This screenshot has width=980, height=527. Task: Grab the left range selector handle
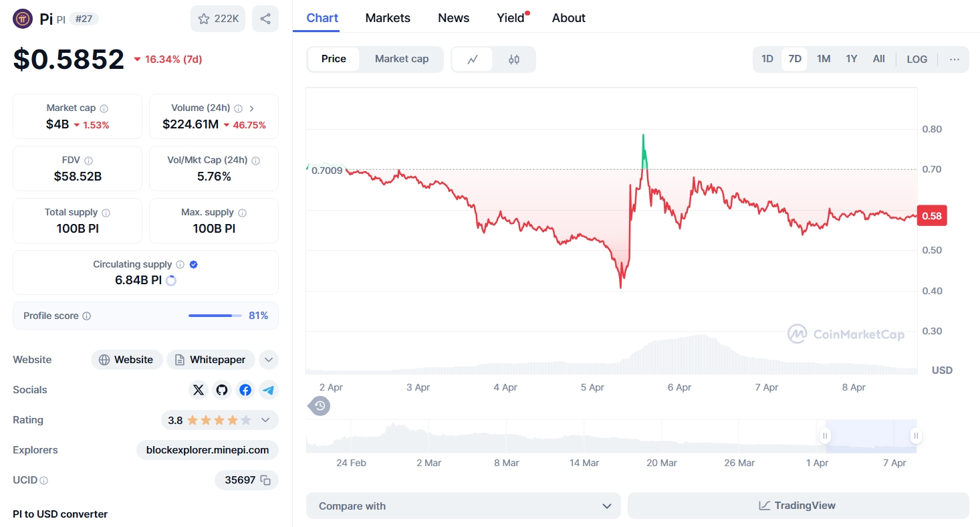pos(825,436)
